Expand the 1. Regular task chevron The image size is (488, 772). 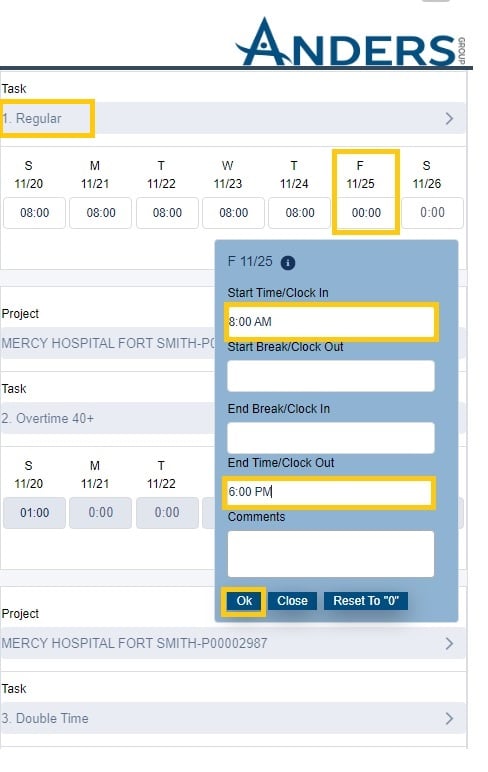pos(449,119)
